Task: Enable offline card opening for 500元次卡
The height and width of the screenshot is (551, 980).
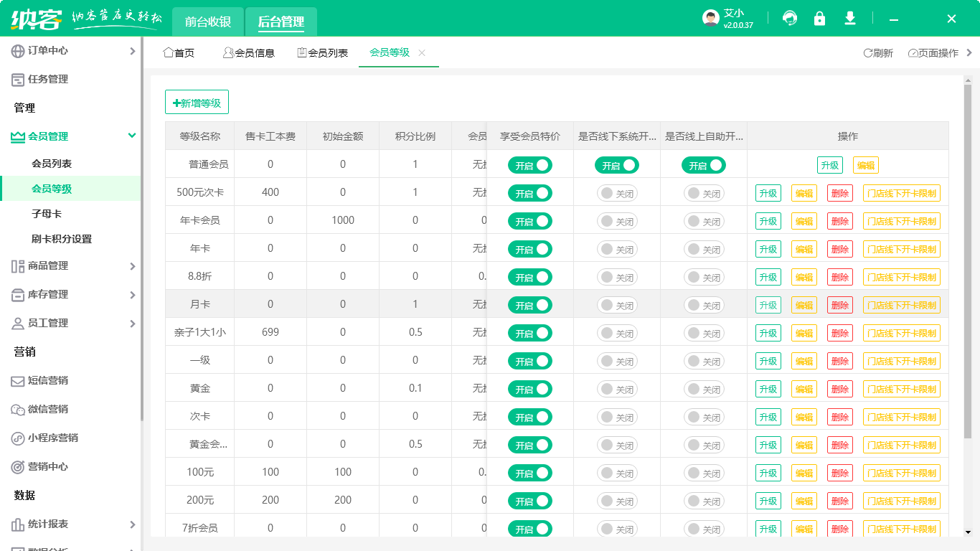Action: pos(617,193)
